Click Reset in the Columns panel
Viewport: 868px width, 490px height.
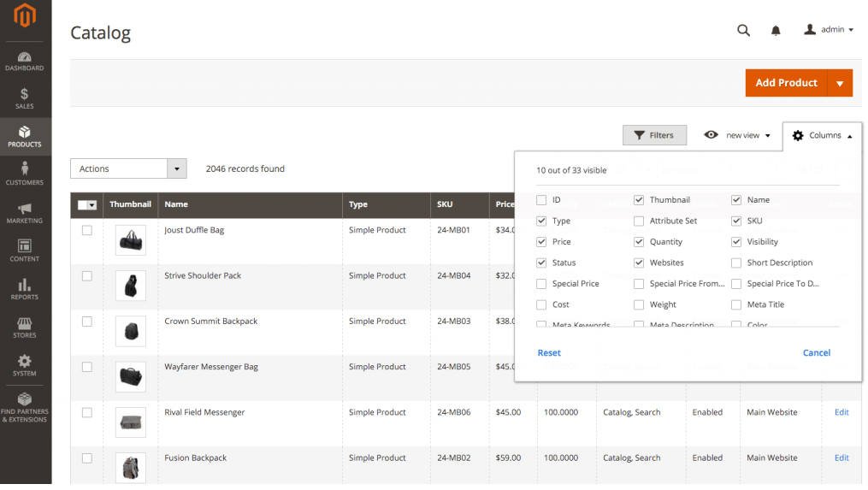tap(549, 352)
